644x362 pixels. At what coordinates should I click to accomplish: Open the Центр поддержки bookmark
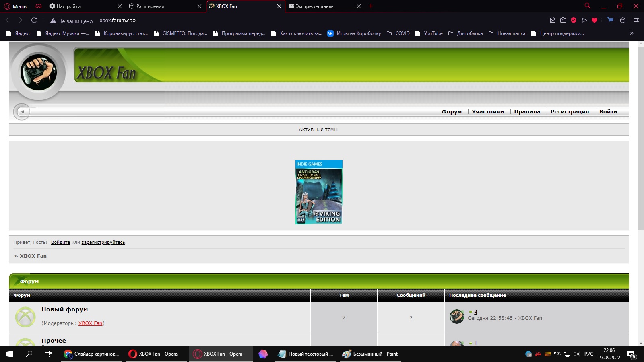(x=557, y=33)
